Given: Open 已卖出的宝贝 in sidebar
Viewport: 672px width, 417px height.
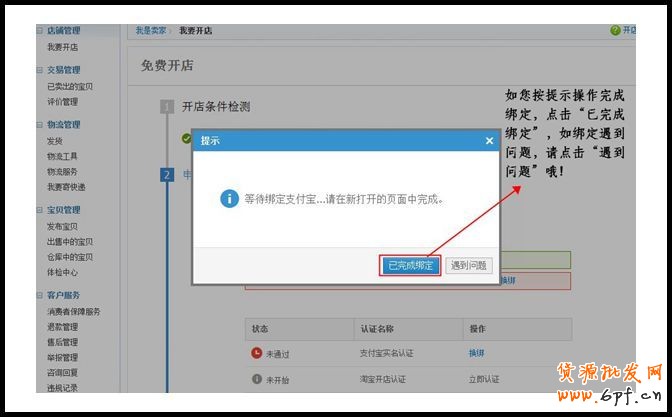Looking at the screenshot, I should (70, 86).
